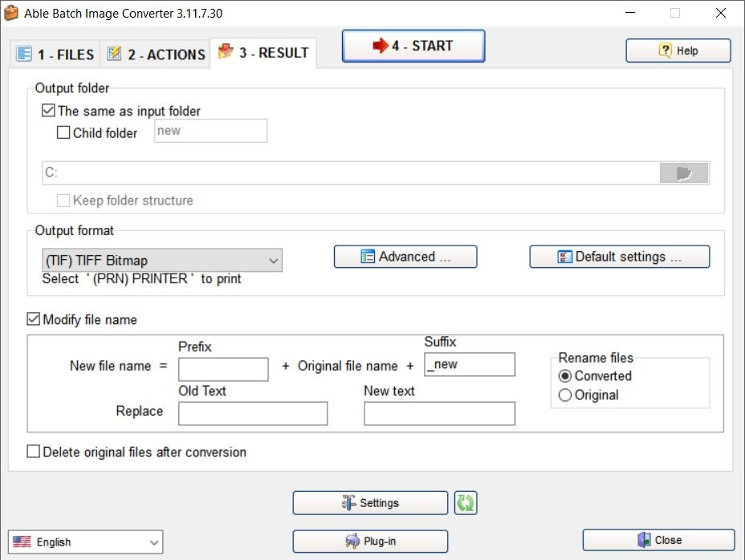Click the Select (PRN) PRINTER to print hint text

pyautogui.click(x=141, y=279)
